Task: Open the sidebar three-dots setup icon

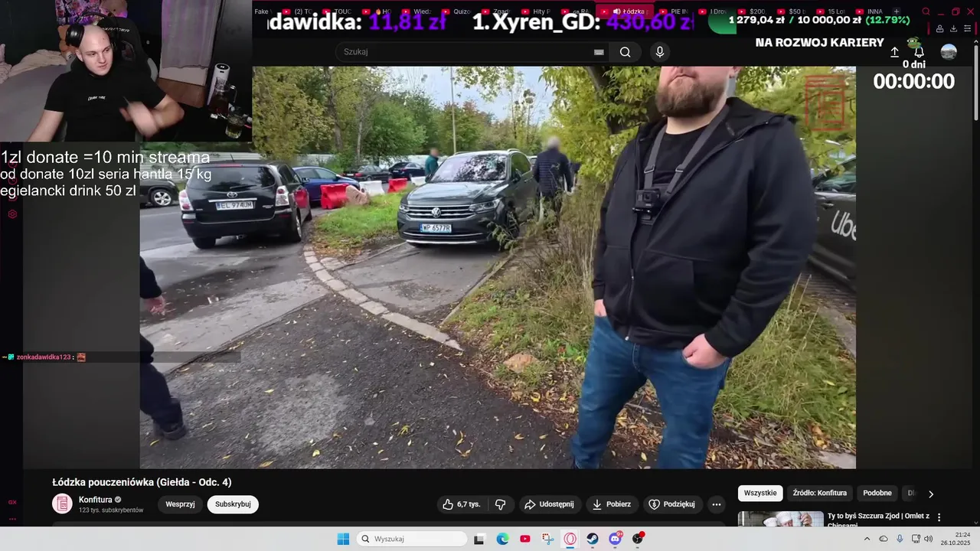Action: coord(12,519)
